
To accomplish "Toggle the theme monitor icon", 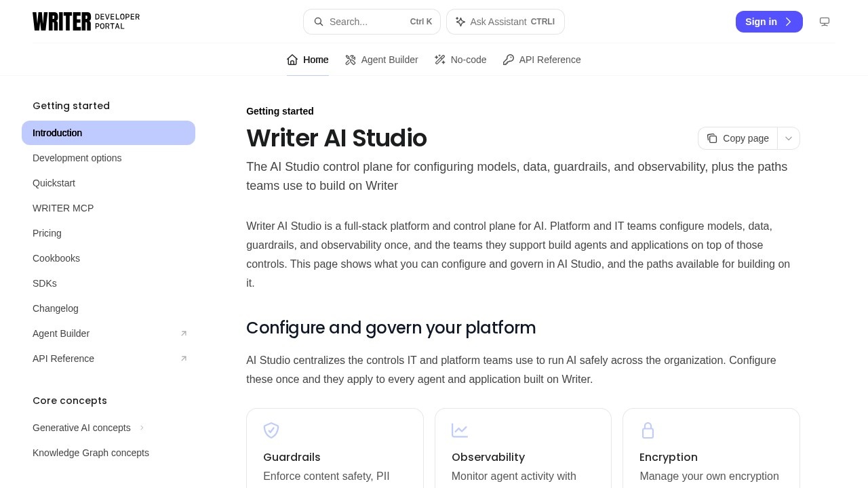I will coord(825,22).
